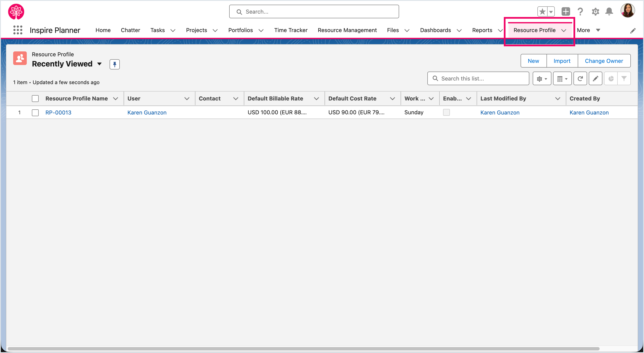Open the More navigation dropdown

(x=588, y=30)
